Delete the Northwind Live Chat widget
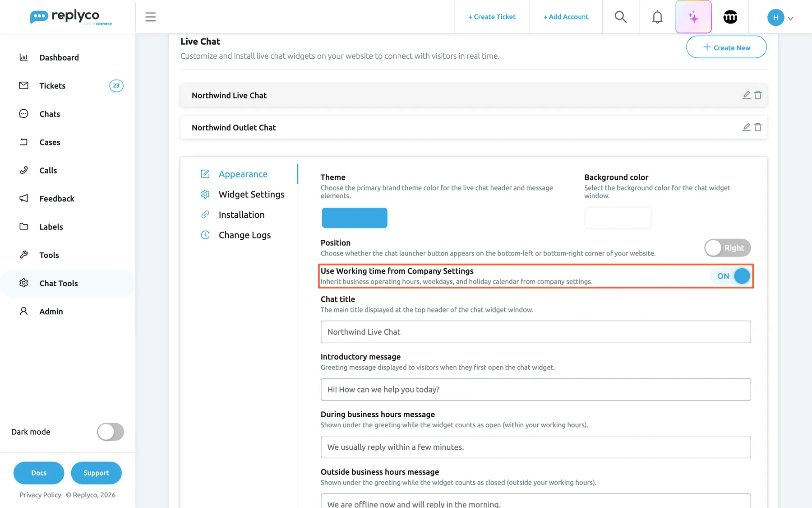Image resolution: width=812 pixels, height=508 pixels. (x=758, y=95)
